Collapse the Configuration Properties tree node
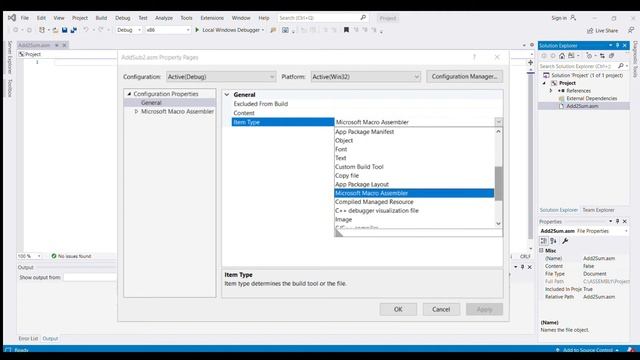This screenshot has width=640, height=360. pos(129,94)
